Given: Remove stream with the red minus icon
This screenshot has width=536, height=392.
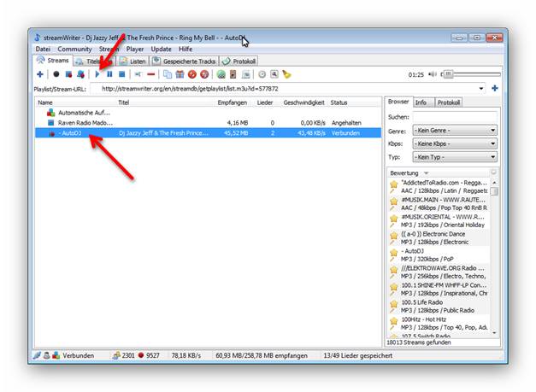Looking at the screenshot, I should [x=150, y=74].
